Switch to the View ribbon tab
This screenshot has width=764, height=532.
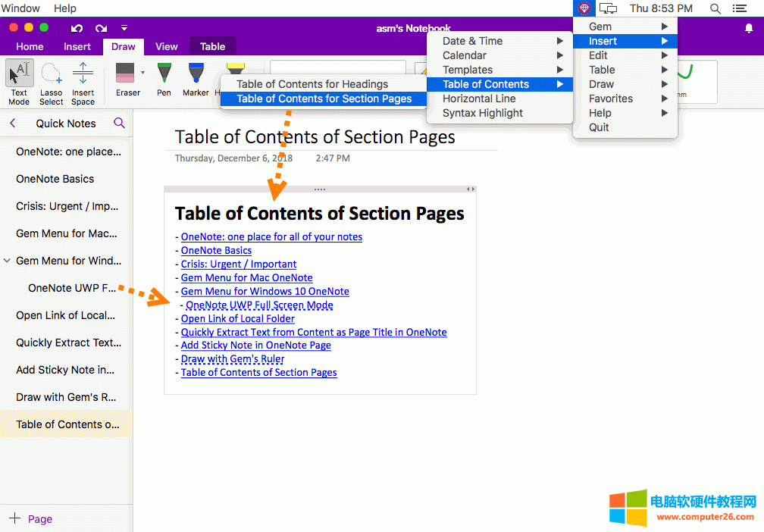click(167, 46)
